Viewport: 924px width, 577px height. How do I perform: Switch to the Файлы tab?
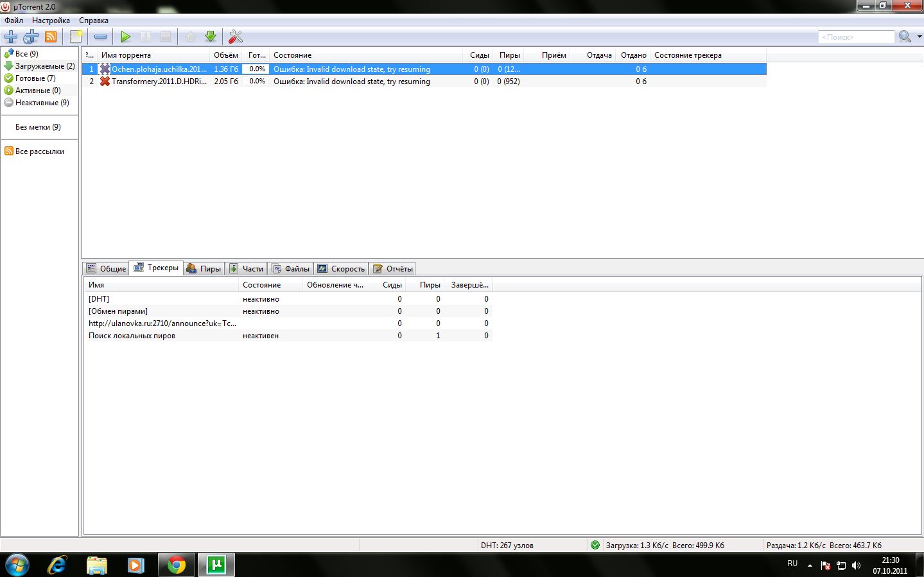coord(291,268)
